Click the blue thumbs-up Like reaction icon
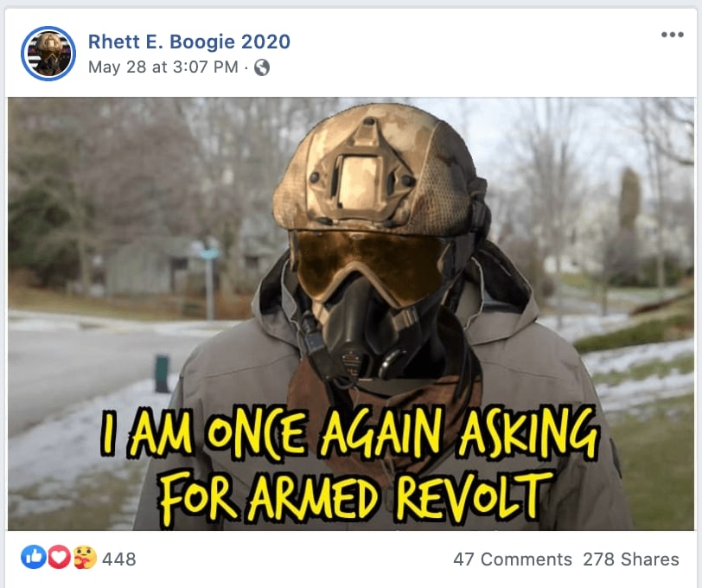 point(33,558)
